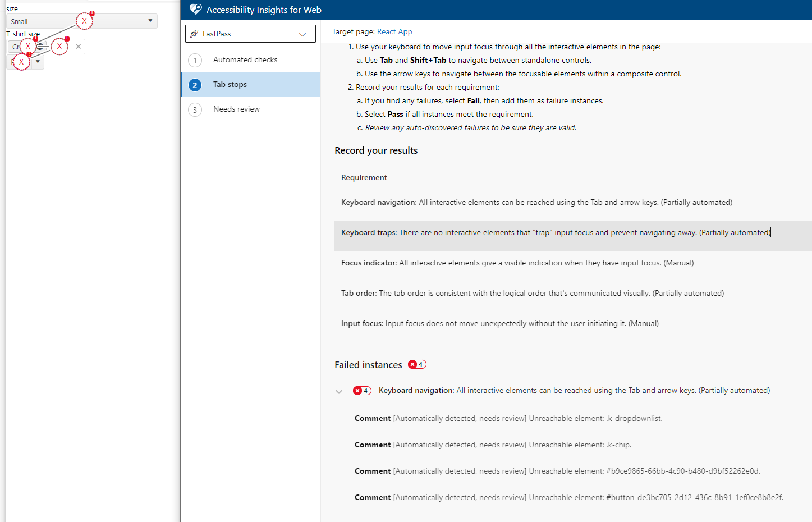This screenshot has width=812, height=522.
Task: Open the React App target page link
Action: [x=394, y=32]
